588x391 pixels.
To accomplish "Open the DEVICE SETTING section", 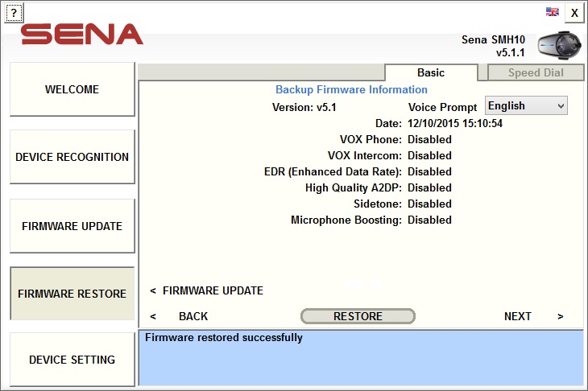I will click(x=72, y=360).
